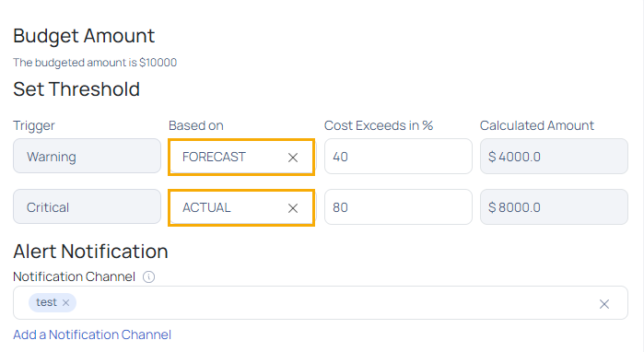Open the FORECAST based-on dropdown
Viewport: 644px width, 352px height.
[241, 157]
